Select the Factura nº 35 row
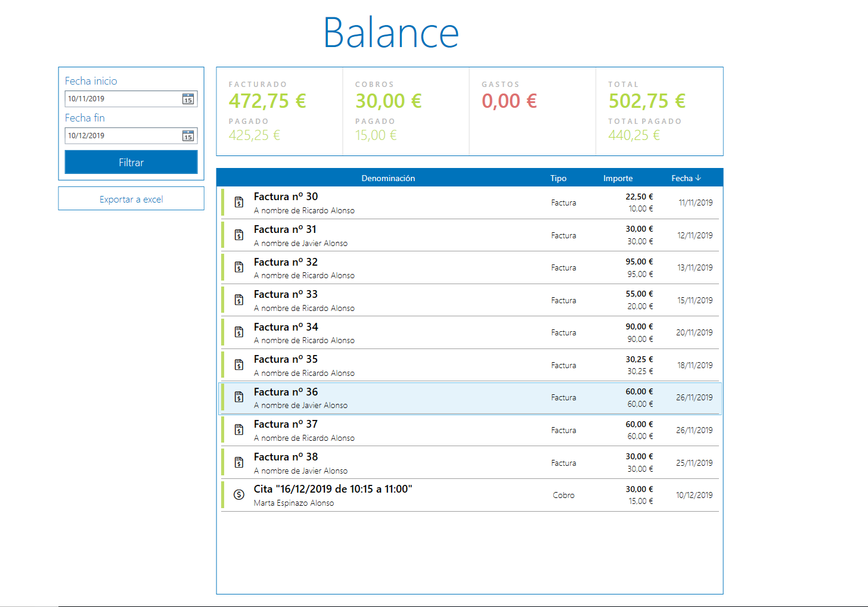Viewport: 868px width, 607px height. pos(417,365)
